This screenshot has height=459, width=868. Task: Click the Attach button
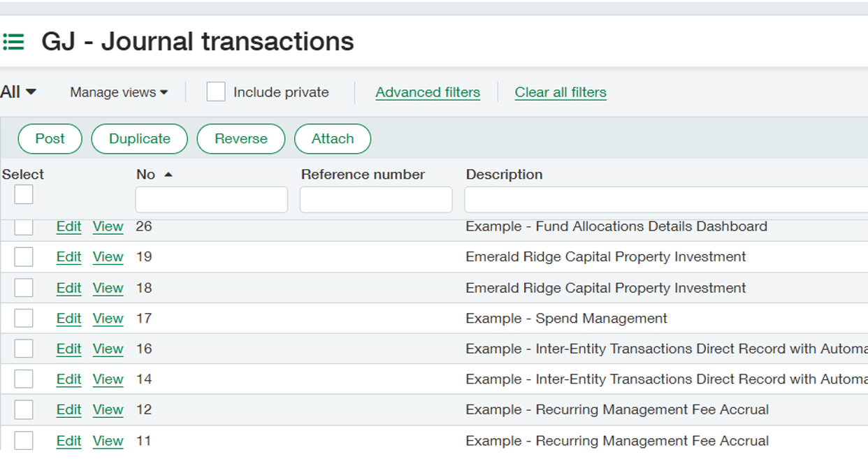pyautogui.click(x=333, y=139)
